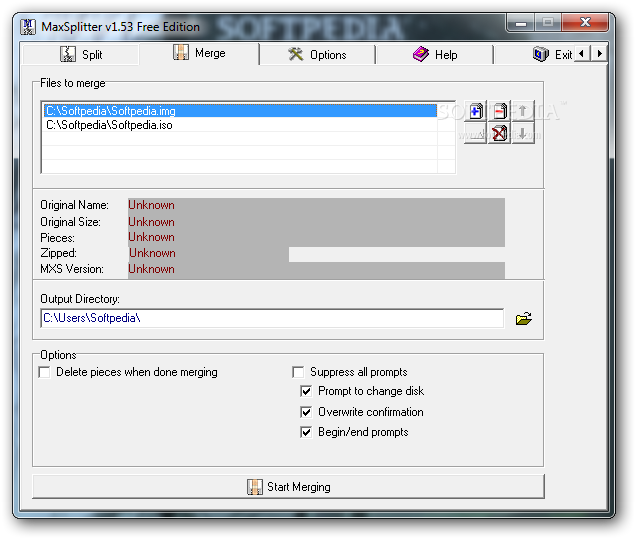This screenshot has height=539, width=636.
Task: Switch to the Merge tab
Action: click(x=199, y=53)
